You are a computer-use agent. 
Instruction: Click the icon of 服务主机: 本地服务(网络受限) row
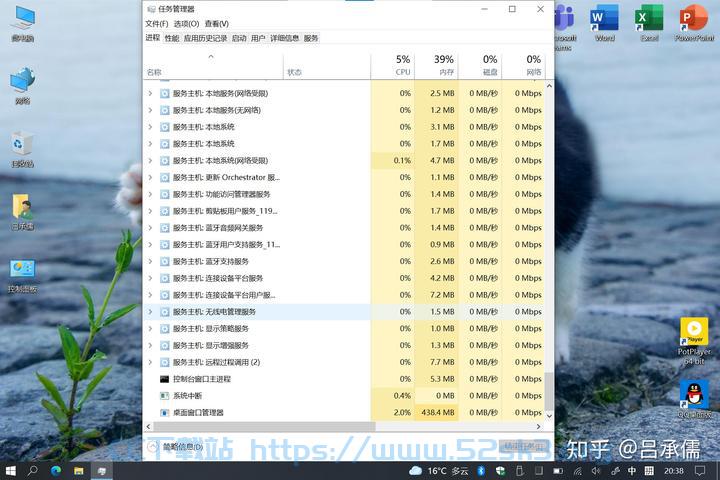(x=164, y=93)
